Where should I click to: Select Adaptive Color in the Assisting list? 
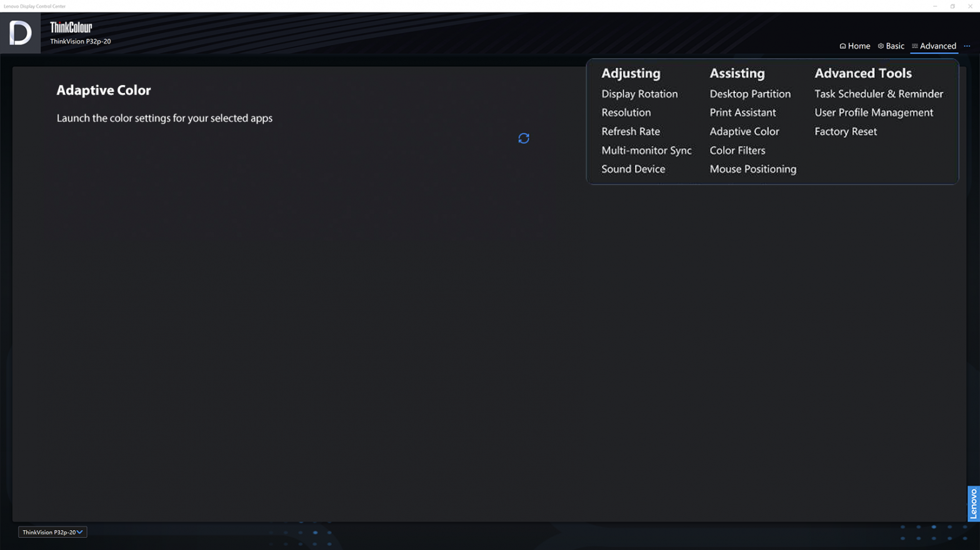click(x=744, y=131)
